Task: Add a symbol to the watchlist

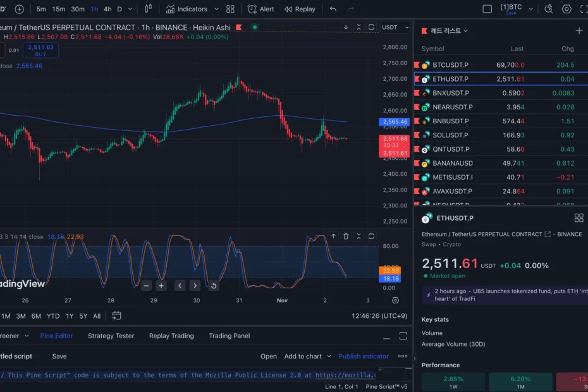Action: click(579, 31)
